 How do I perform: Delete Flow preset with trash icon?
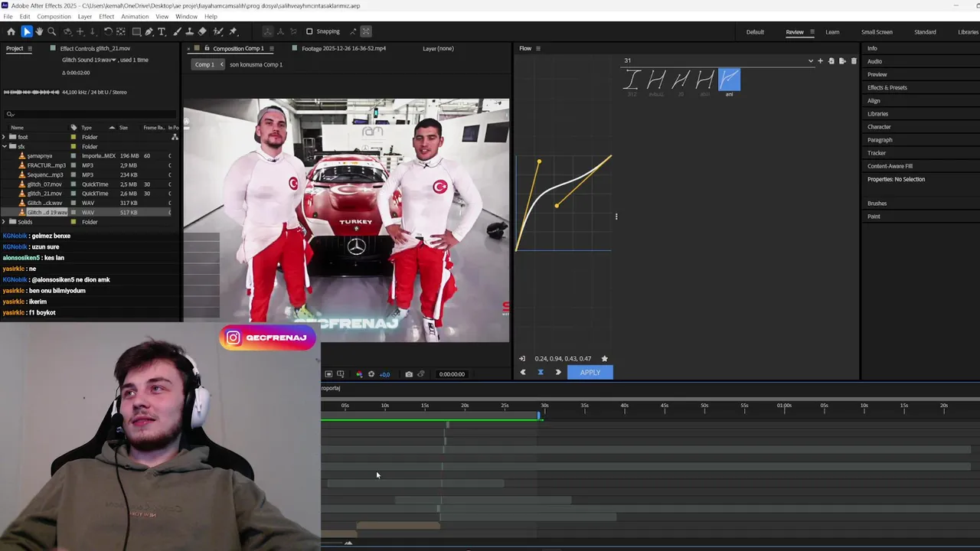pos(854,60)
